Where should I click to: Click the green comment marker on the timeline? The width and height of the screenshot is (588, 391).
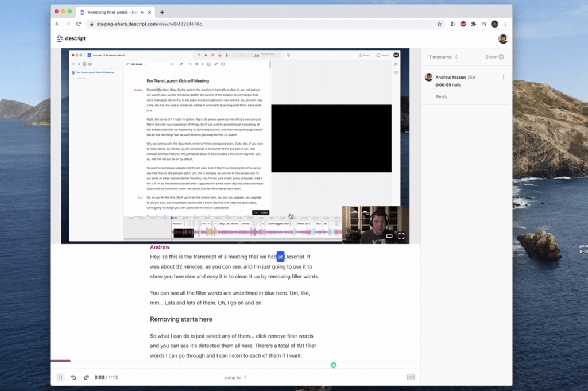[x=334, y=365]
